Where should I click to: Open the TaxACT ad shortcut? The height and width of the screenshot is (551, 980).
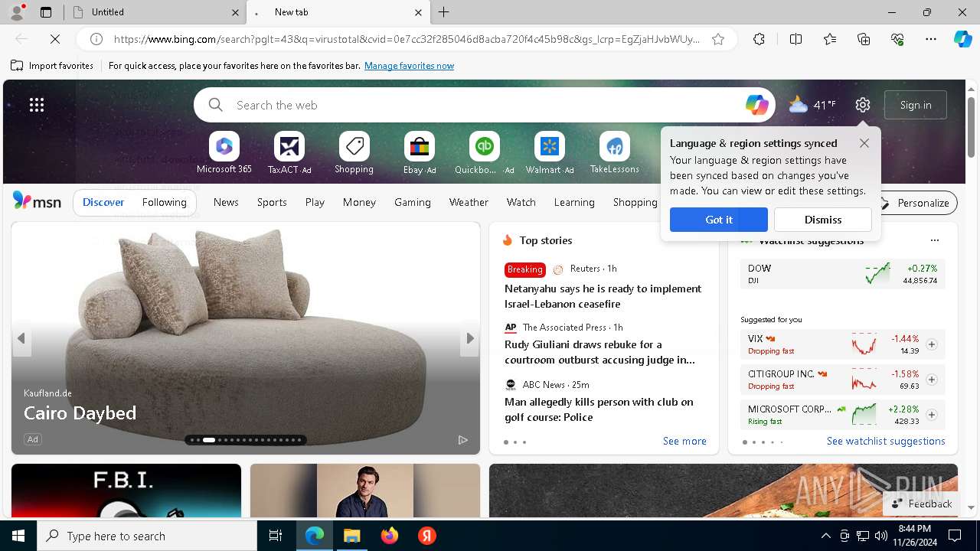[x=289, y=153]
